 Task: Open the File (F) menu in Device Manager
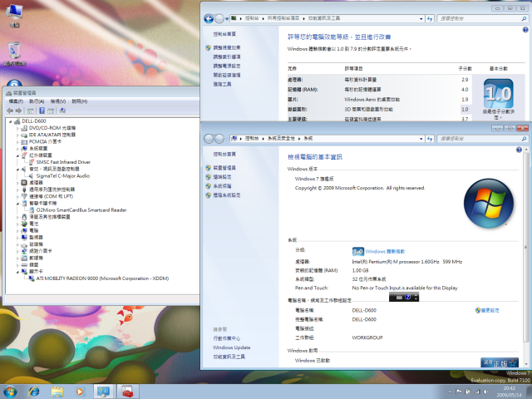point(16,101)
